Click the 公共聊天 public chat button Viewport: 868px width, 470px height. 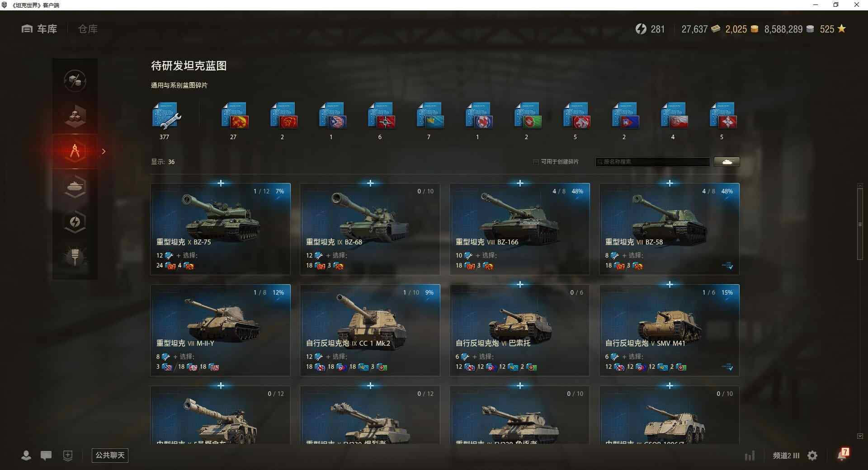click(110, 456)
